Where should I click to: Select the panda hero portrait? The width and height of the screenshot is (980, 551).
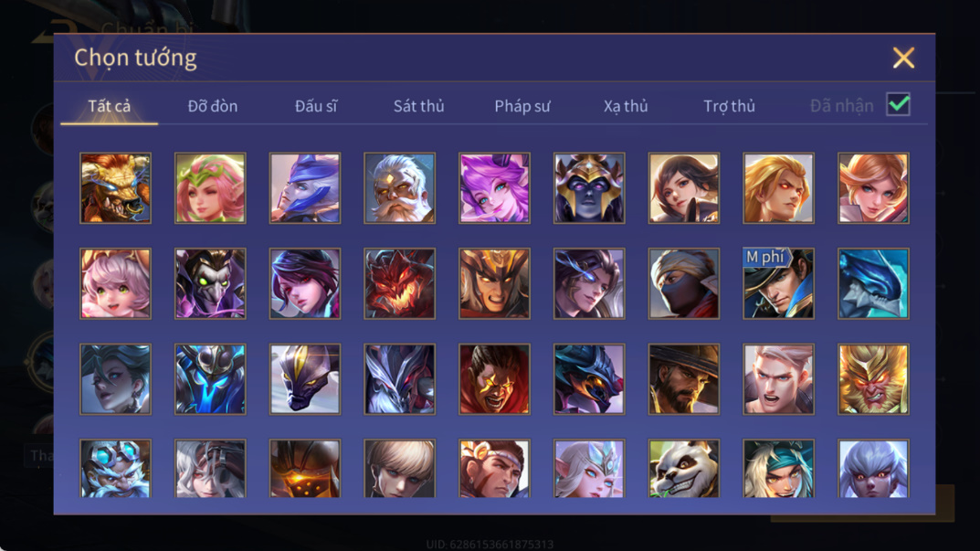click(x=684, y=468)
